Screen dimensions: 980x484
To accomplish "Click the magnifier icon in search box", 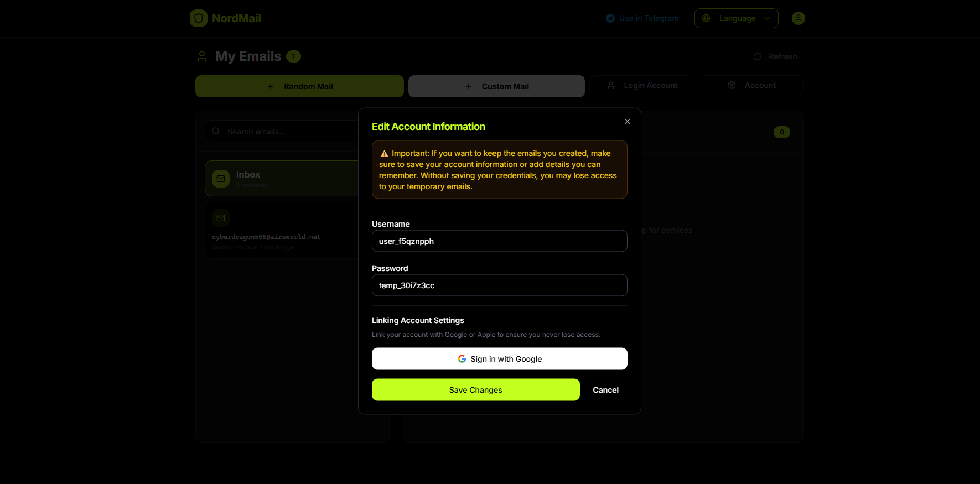I will [x=216, y=131].
